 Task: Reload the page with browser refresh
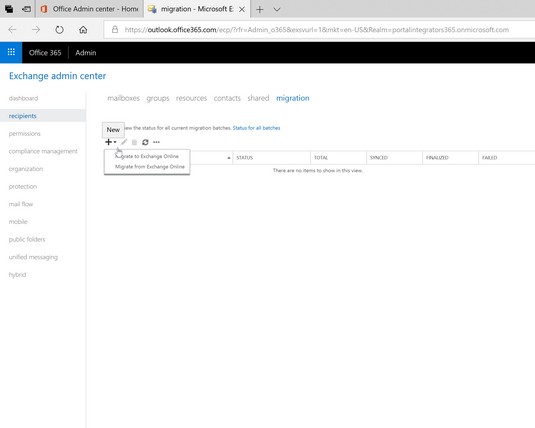pos(59,30)
